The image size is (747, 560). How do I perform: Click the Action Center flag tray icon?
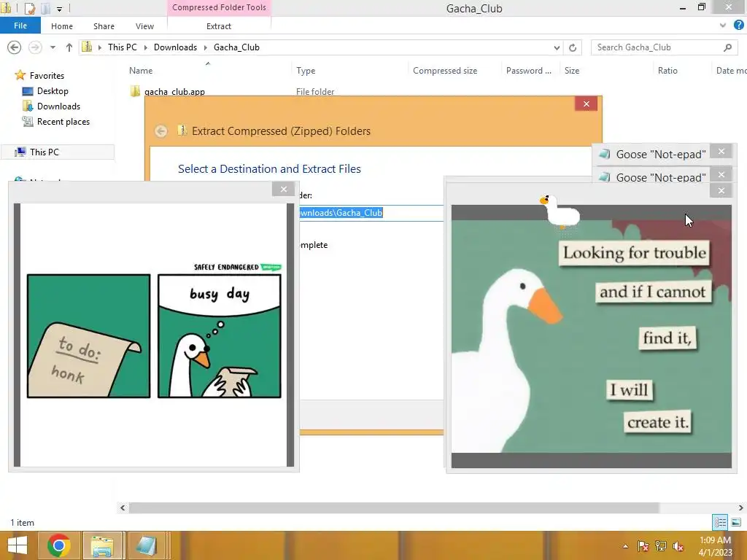tap(643, 546)
